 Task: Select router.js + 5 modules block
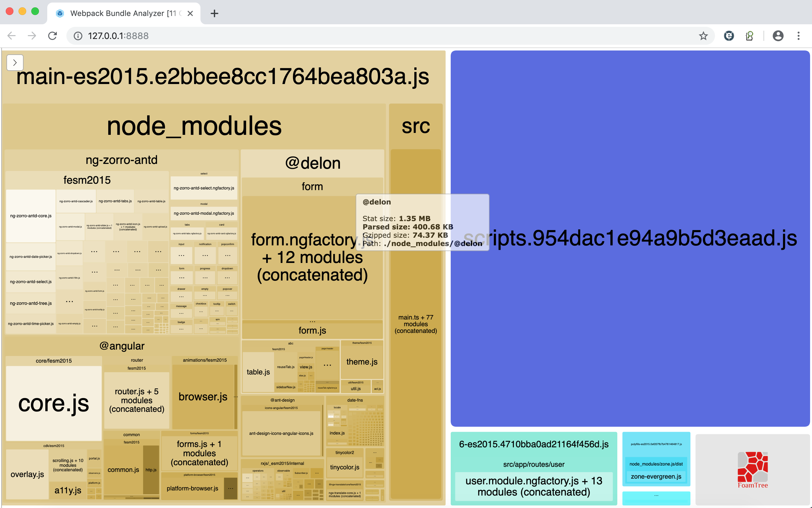[x=137, y=400]
